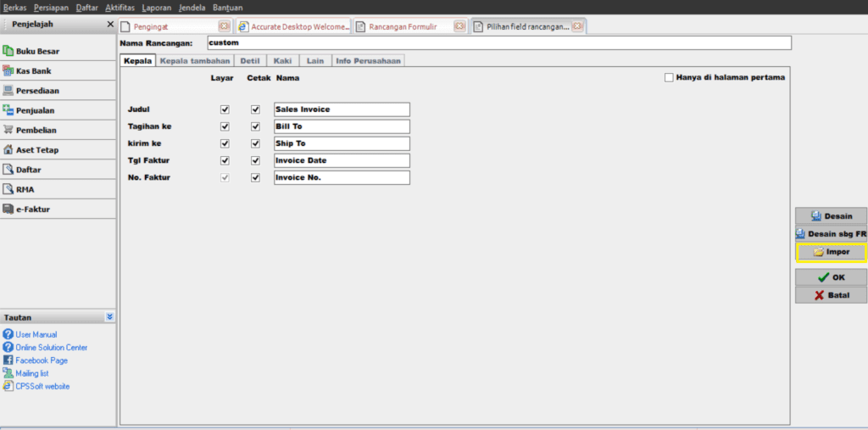Uncheck the Layar checkbox for Judul

point(225,109)
